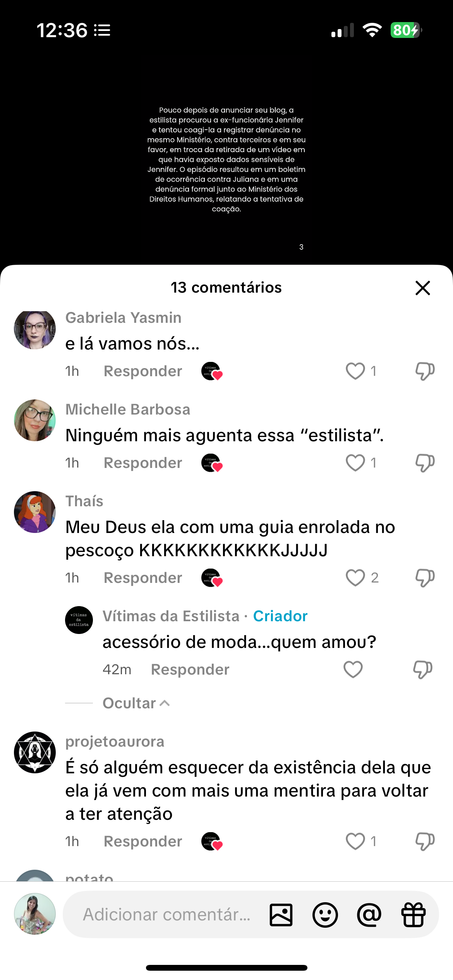Like Thaís's comment about the guia
Image resolution: width=453 pixels, height=980 pixels.
[355, 577]
